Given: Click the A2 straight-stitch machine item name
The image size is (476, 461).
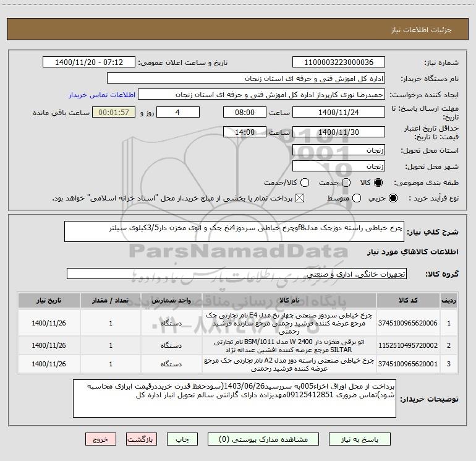Looking at the screenshot, I should point(289,364).
